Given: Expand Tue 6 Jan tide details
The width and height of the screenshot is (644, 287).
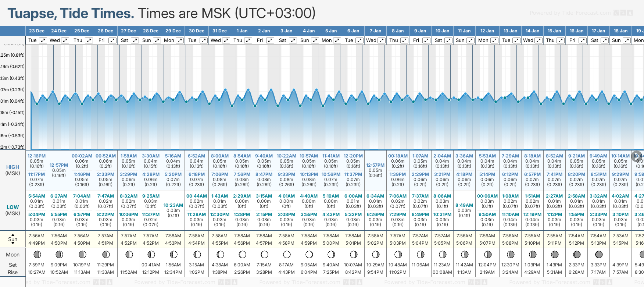Looking at the screenshot, I should 359,40.
